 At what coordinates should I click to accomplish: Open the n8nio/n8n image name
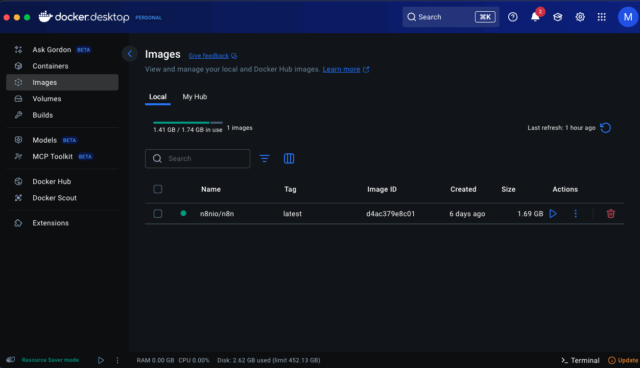pos(217,214)
